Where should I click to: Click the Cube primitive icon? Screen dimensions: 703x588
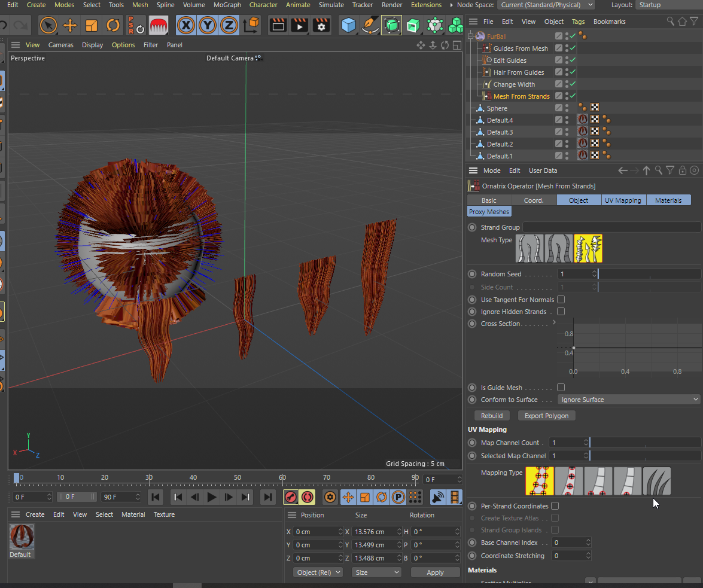(x=348, y=26)
